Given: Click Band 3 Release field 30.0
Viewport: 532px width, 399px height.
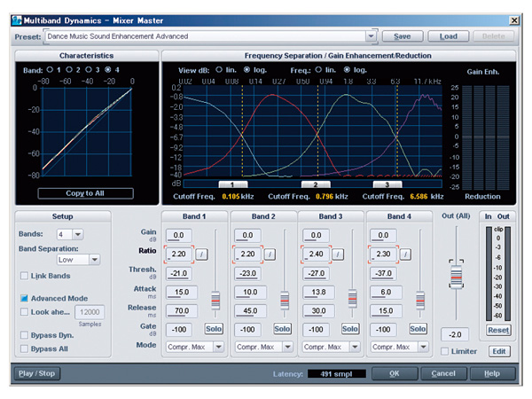Looking at the screenshot, I should (x=318, y=311).
